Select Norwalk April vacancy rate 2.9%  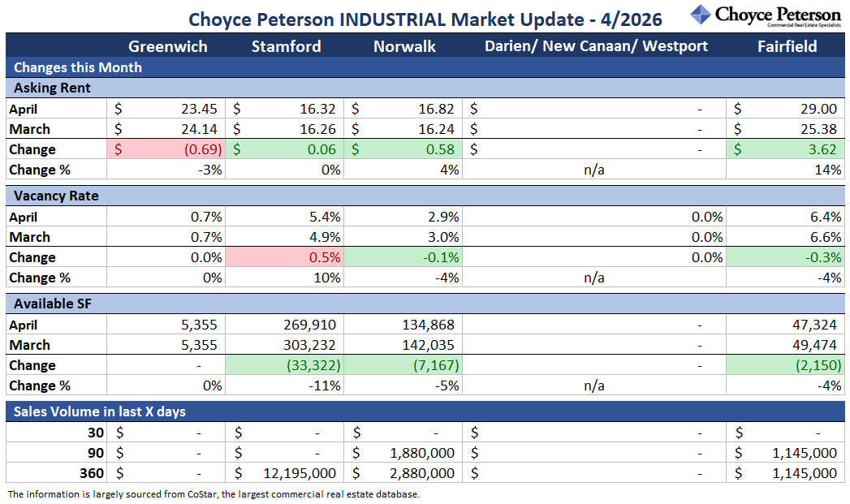[403, 217]
